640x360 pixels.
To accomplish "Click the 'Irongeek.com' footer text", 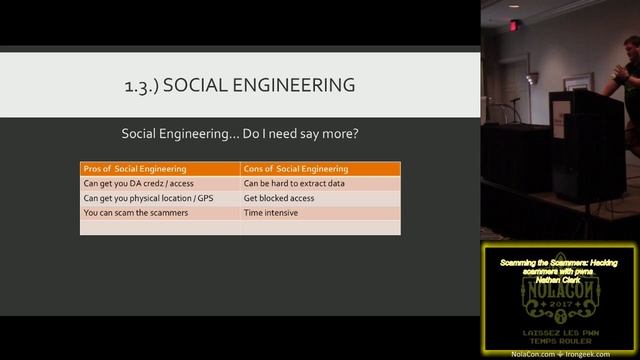I will coord(587,354).
